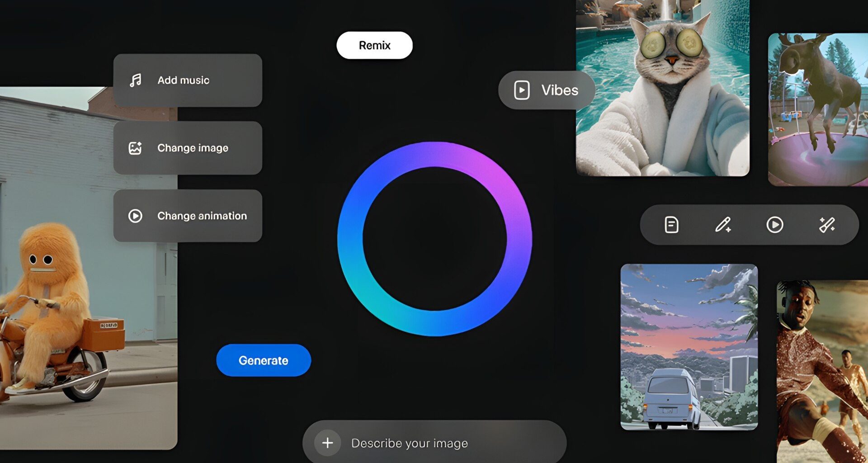Click the Vibes play square icon
Image resolution: width=868 pixels, height=463 pixels.
pyautogui.click(x=522, y=90)
